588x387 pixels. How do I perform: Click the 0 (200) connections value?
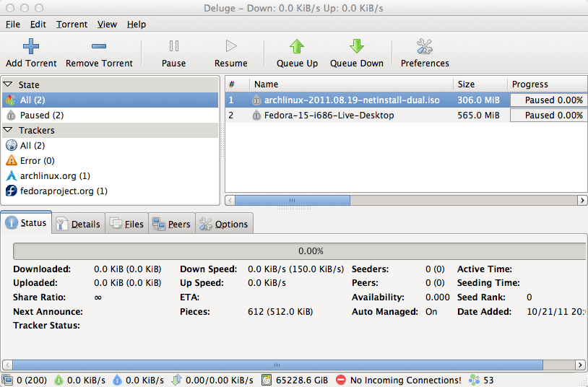tap(32, 381)
